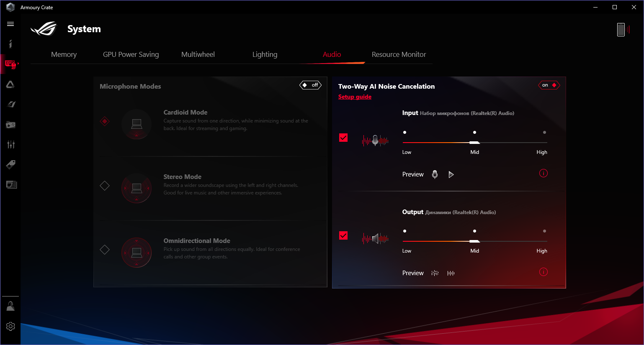Select the Audio tab

click(332, 54)
